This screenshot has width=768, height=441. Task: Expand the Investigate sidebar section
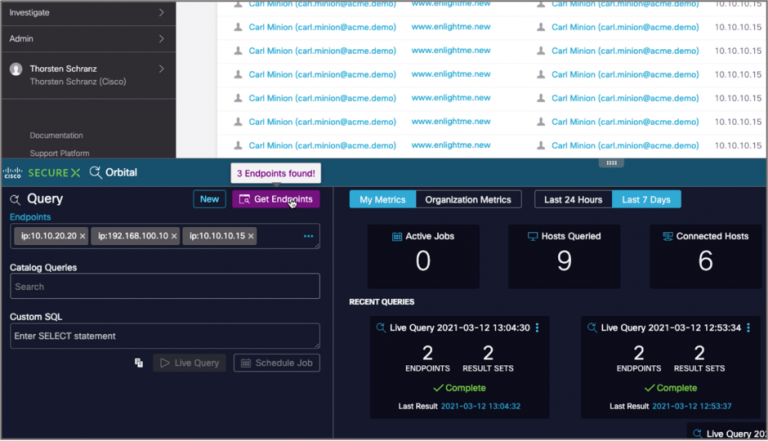[x=162, y=12]
